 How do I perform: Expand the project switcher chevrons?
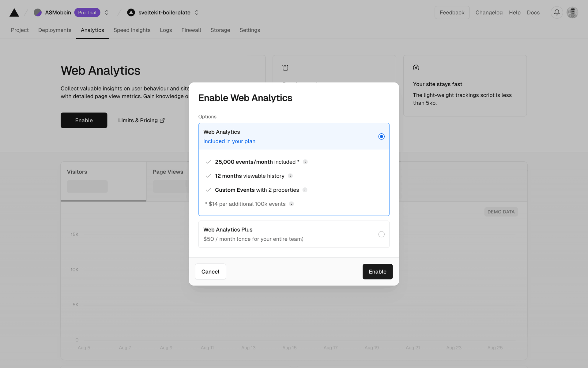(197, 13)
